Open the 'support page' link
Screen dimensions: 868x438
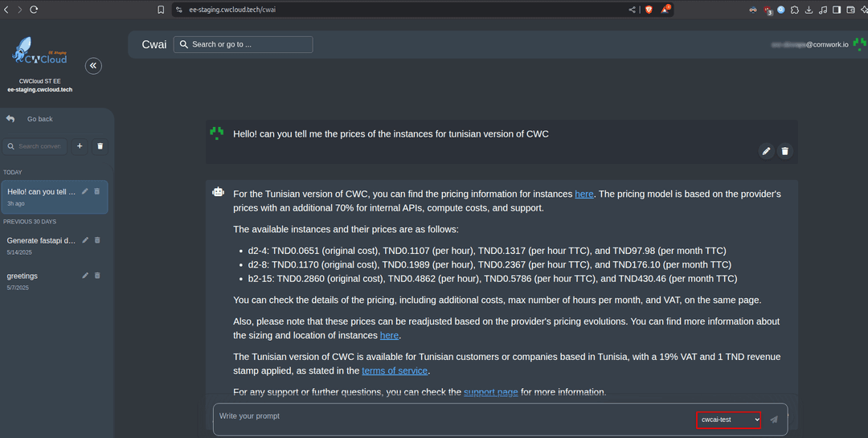(491, 392)
